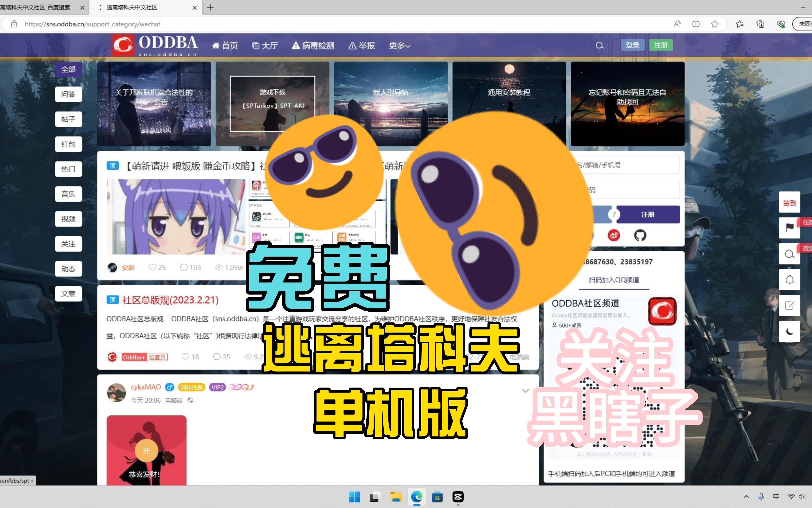The width and height of the screenshot is (812, 508).
Task: Open the 社区总版规(2023.2.21) post
Action: pyautogui.click(x=170, y=300)
